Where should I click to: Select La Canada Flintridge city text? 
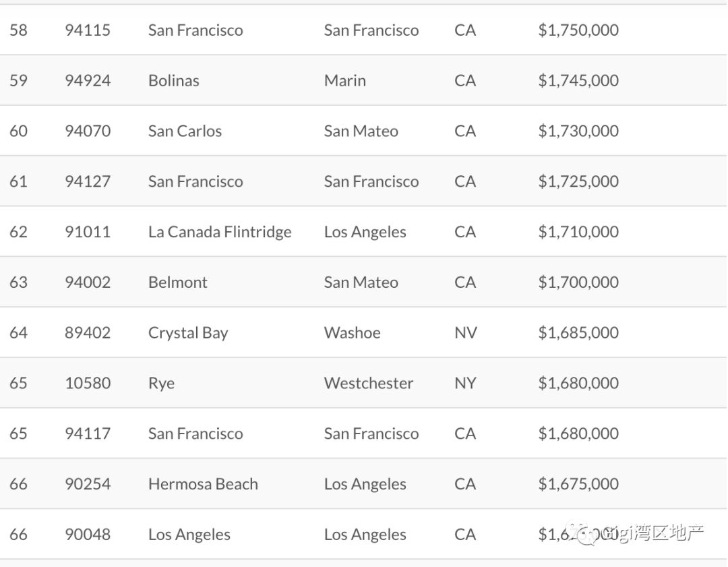coord(220,232)
